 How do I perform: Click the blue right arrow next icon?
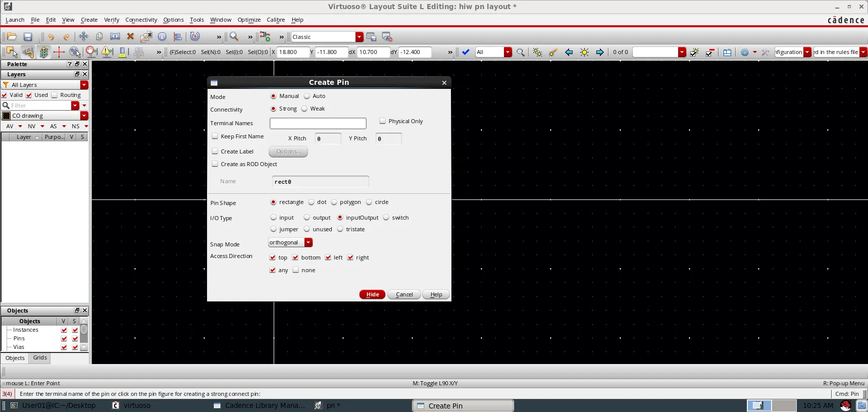point(599,52)
